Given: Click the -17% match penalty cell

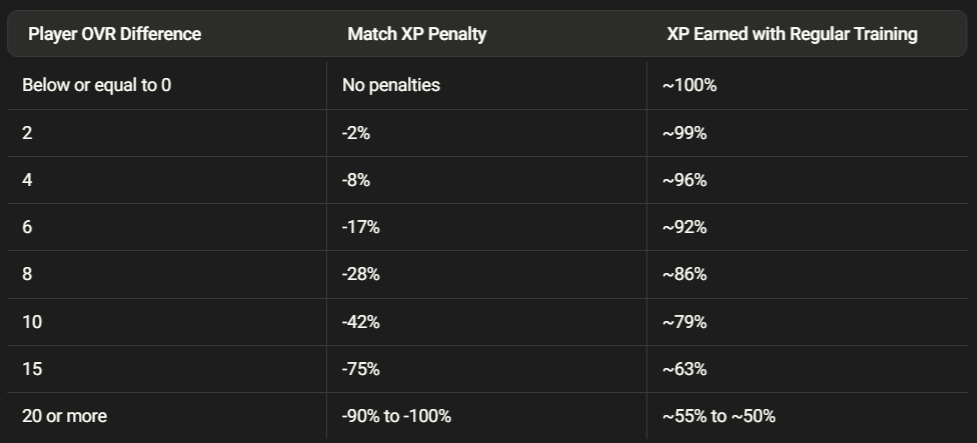Looking at the screenshot, I should 360,227.
